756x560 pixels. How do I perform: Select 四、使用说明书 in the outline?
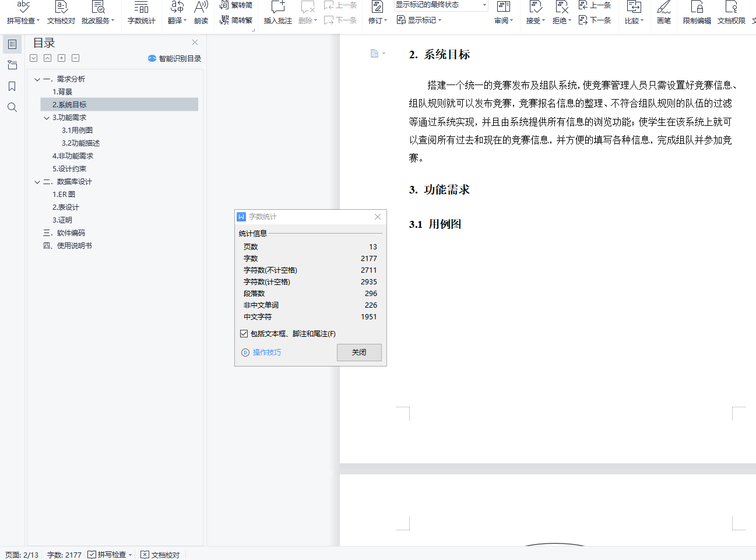68,246
